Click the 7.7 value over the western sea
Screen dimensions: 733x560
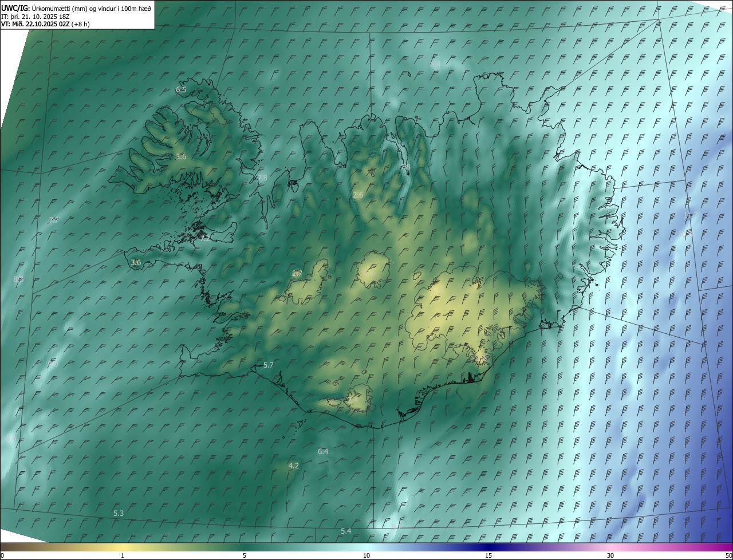click(53, 220)
